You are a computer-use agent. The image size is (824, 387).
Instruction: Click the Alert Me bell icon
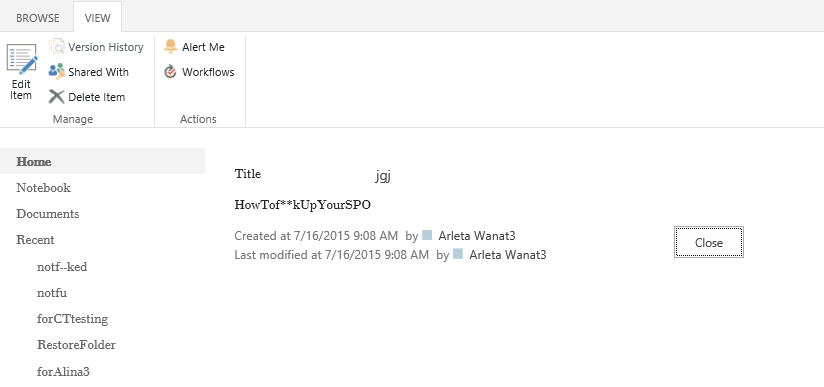[170, 47]
